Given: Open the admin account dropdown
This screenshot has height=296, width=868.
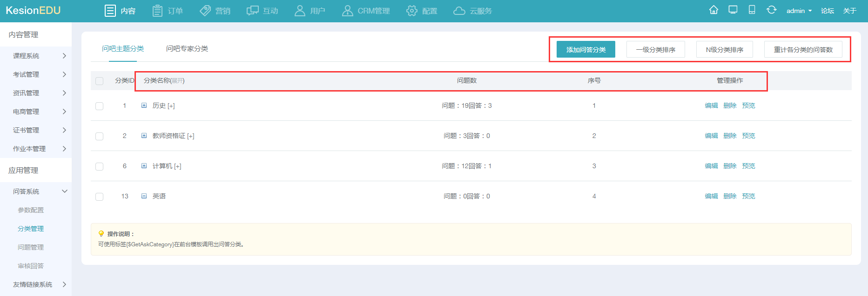Looking at the screenshot, I should (799, 11).
